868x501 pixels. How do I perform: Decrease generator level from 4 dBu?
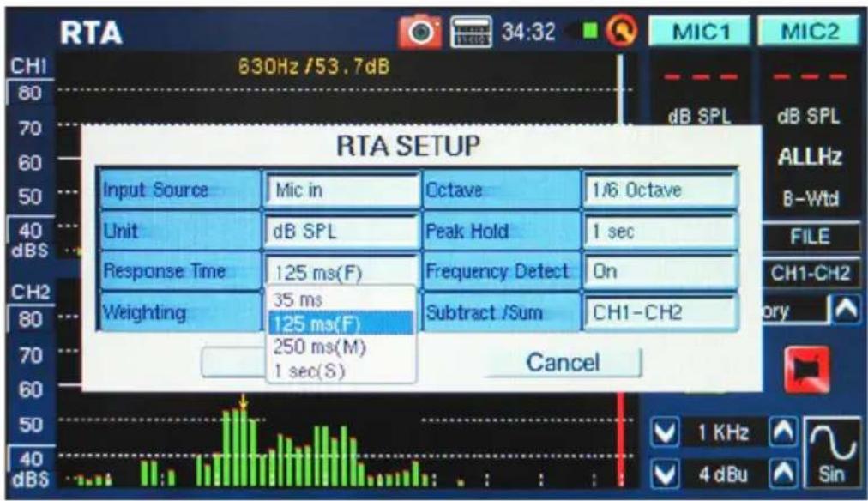click(664, 474)
